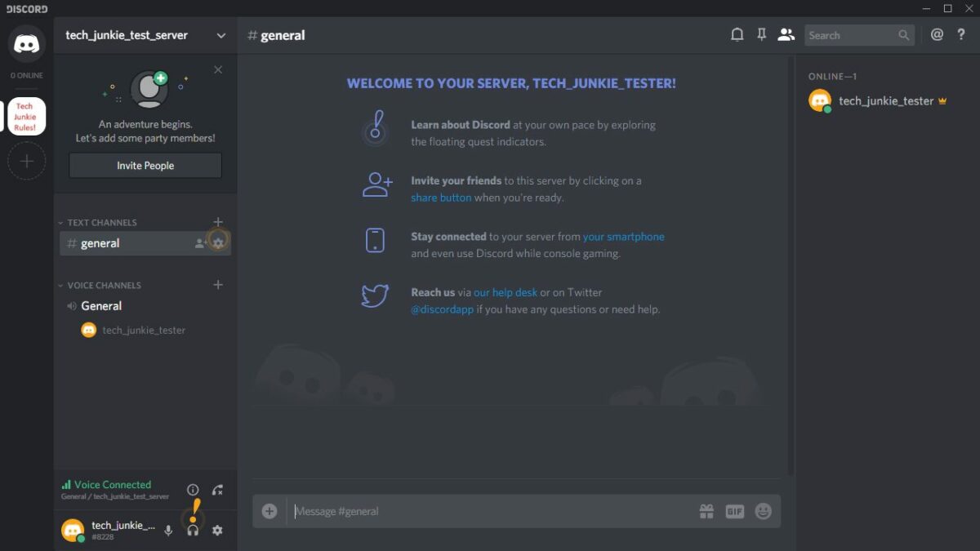This screenshot has width=980, height=551.
Task: Open the GIF picker in the message bar
Action: [734, 510]
